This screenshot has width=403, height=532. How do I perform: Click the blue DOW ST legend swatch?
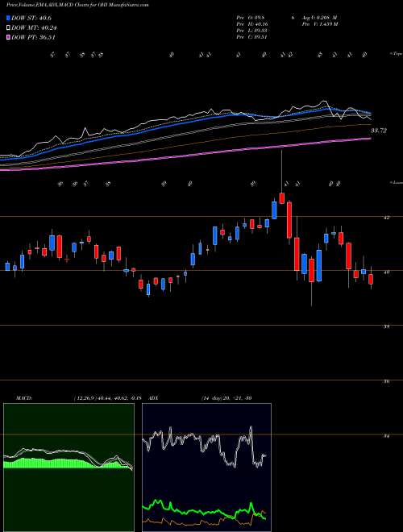[x=9, y=18]
